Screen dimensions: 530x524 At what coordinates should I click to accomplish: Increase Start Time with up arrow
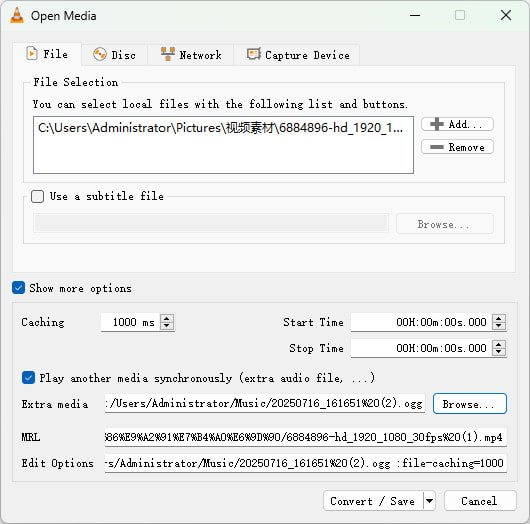(499, 318)
